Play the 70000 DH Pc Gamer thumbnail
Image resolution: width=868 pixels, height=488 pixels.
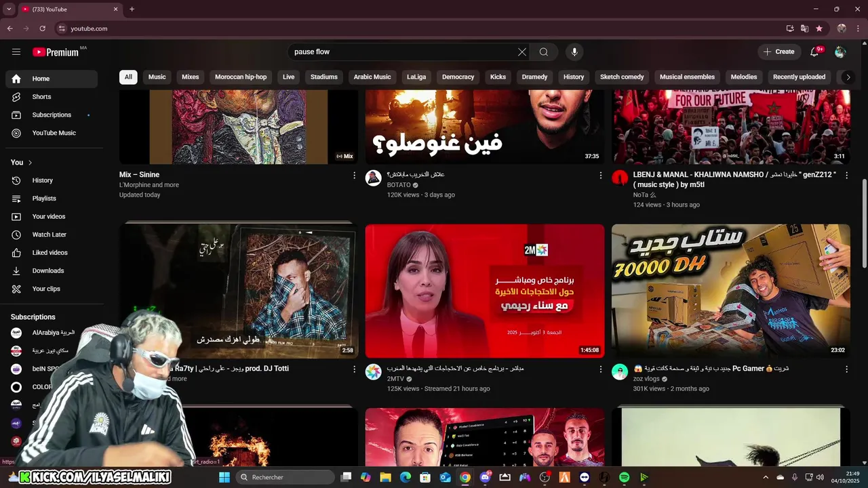[x=731, y=291]
